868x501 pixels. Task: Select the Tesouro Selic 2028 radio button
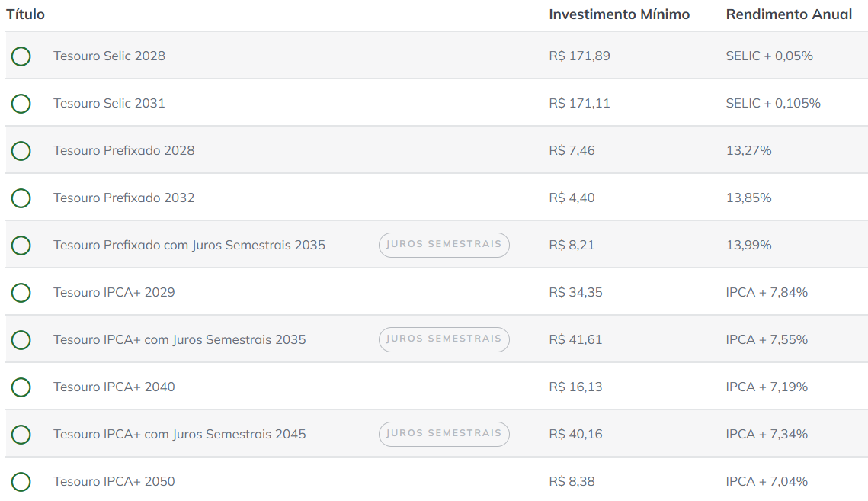[21, 56]
